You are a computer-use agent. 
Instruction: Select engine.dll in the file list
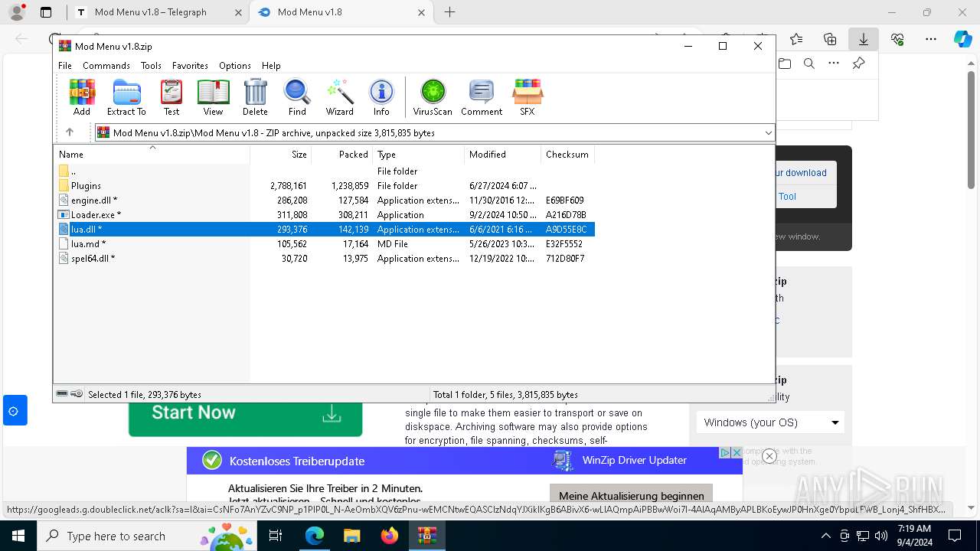325,201
